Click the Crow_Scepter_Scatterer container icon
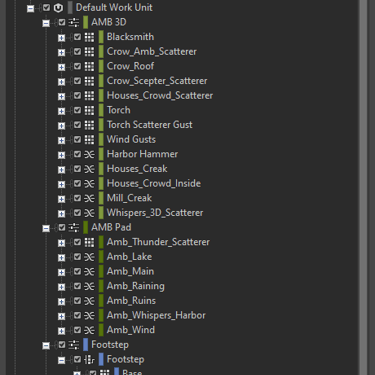The width and height of the screenshot is (375, 375). 89,81
